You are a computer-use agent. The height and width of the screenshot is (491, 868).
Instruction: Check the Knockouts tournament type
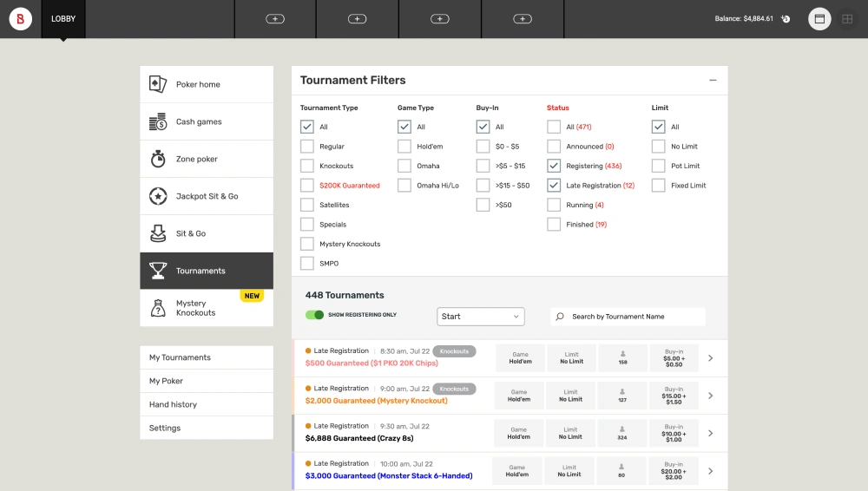[x=307, y=166]
